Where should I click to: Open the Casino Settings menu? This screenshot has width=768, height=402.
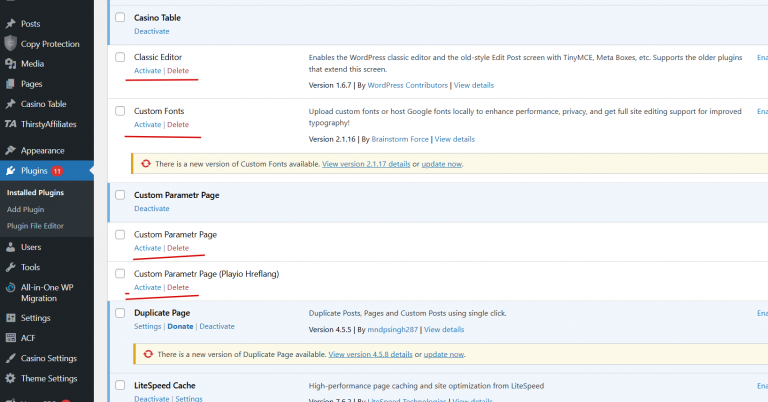click(x=47, y=358)
